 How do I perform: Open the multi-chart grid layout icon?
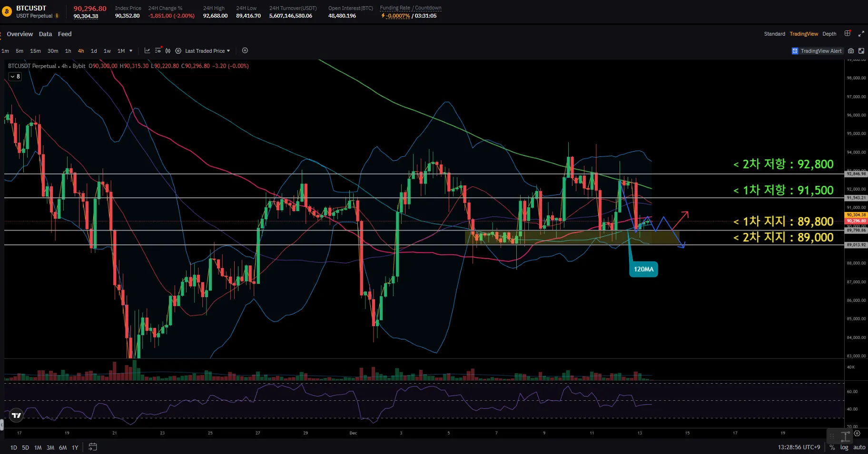pyautogui.click(x=848, y=34)
